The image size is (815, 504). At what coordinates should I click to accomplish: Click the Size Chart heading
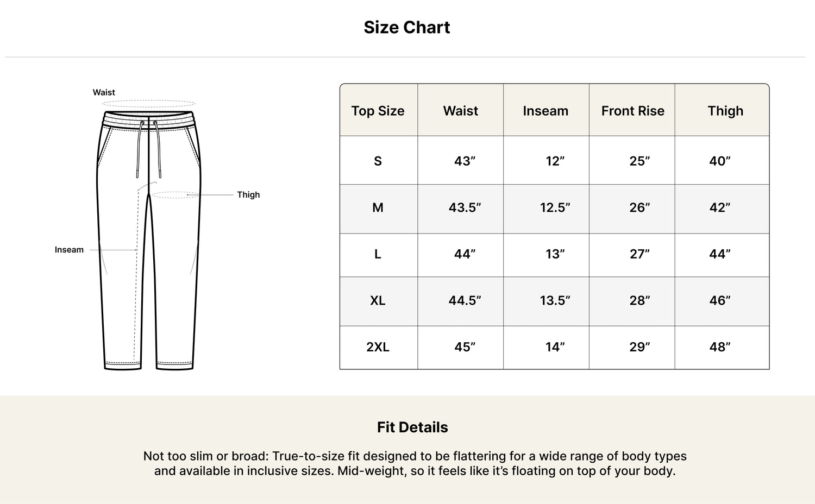[x=407, y=27]
